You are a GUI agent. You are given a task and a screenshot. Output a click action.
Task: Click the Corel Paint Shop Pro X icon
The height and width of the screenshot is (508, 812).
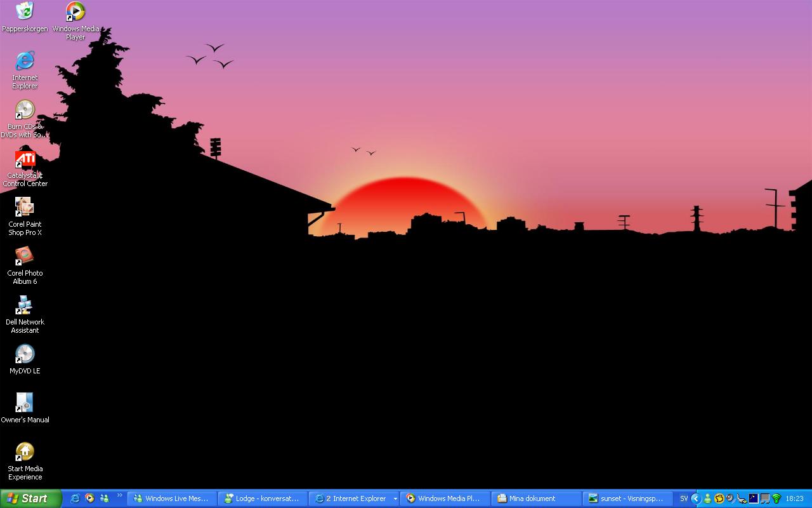click(x=25, y=208)
